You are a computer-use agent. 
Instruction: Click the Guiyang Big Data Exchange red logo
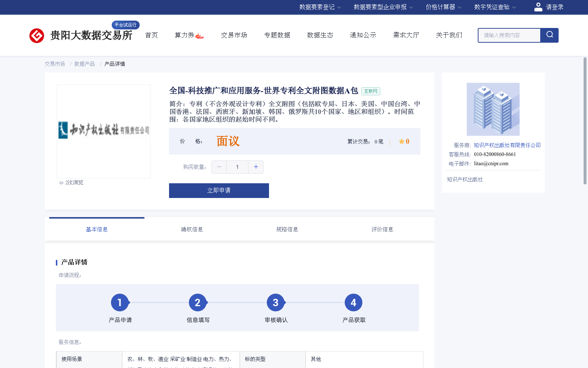click(37, 36)
